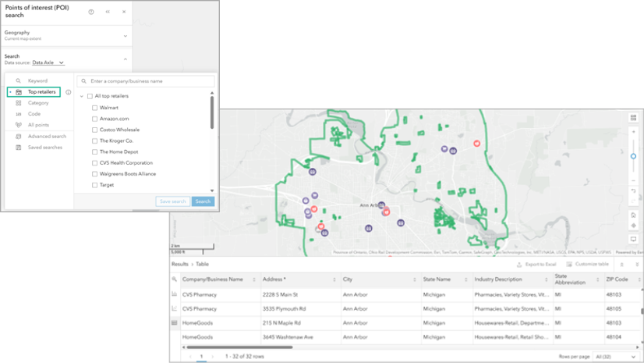
Task: Expand results table with up arrows icon
Action: tap(622, 265)
